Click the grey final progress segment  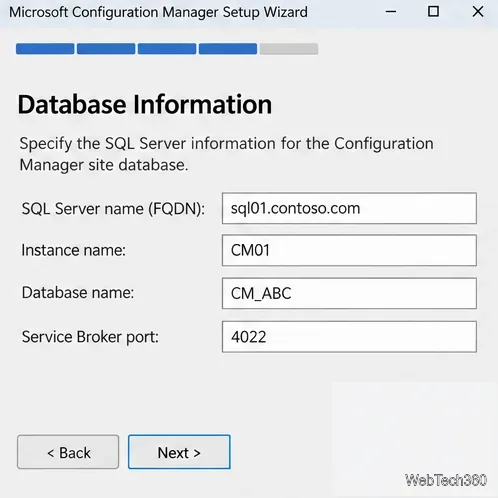tap(289, 49)
